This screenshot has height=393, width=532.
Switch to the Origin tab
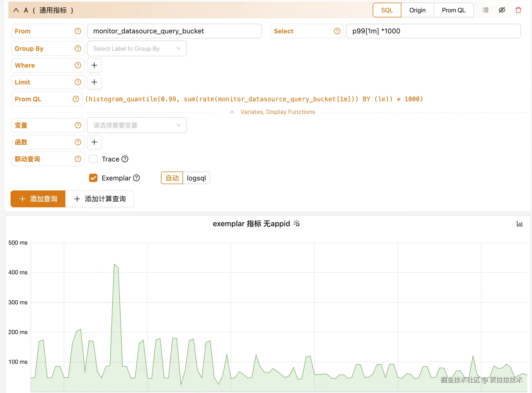[x=417, y=10]
